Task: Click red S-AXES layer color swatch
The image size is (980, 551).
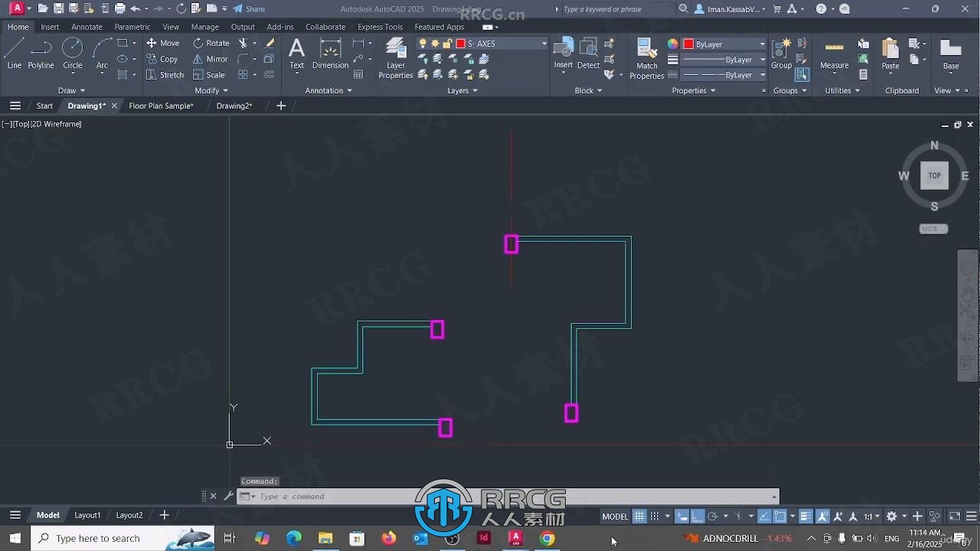Action: [x=460, y=44]
